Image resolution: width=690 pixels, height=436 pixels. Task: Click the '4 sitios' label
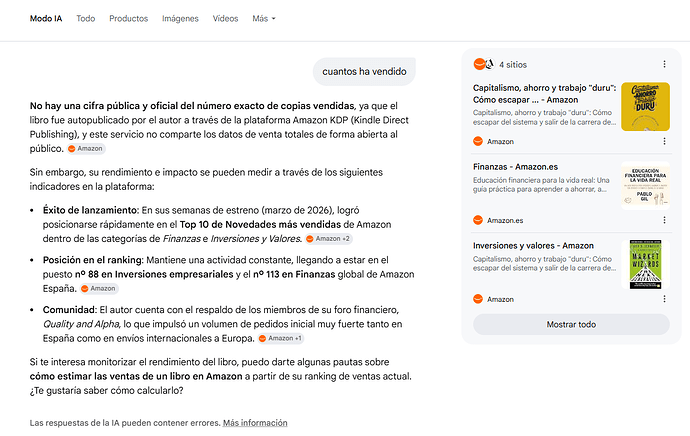click(513, 65)
